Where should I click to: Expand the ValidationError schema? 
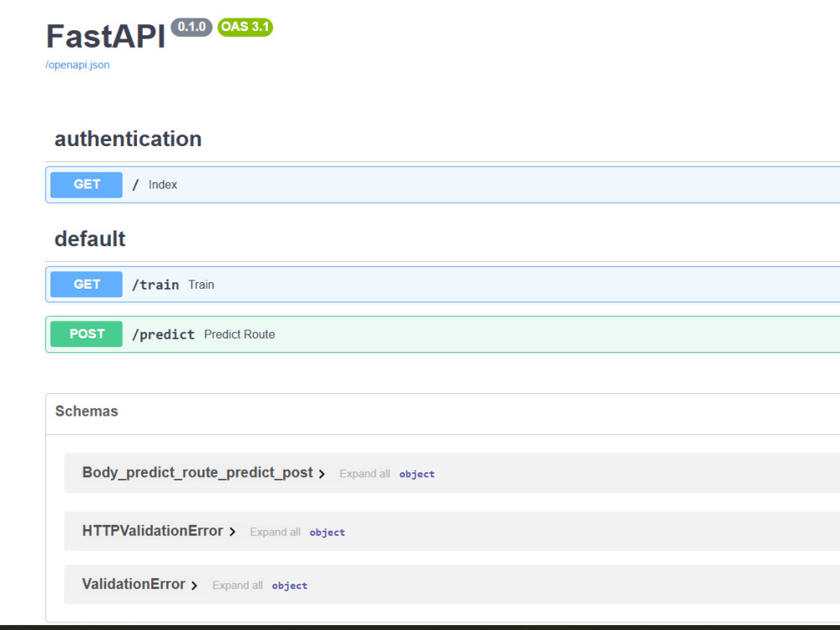(x=134, y=584)
